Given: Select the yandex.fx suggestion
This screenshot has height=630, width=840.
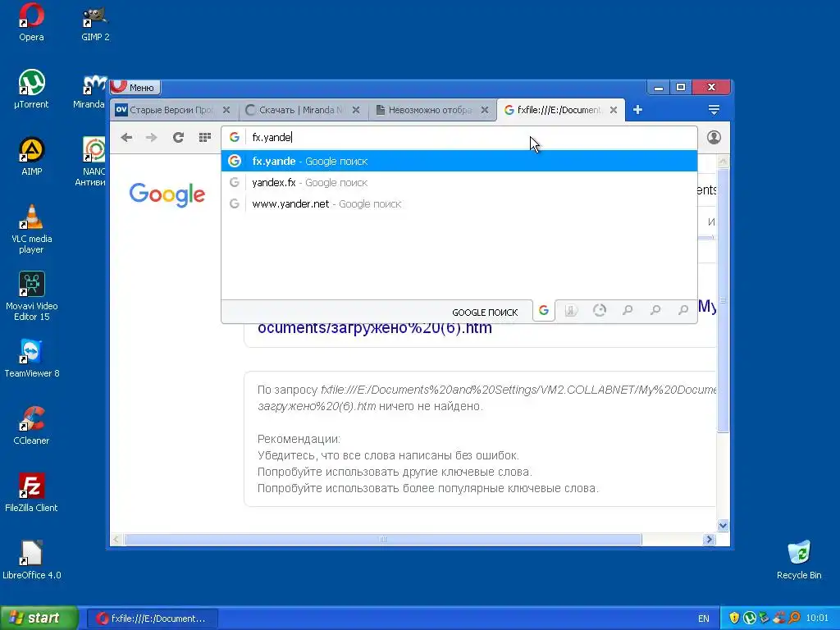Looking at the screenshot, I should tap(459, 183).
